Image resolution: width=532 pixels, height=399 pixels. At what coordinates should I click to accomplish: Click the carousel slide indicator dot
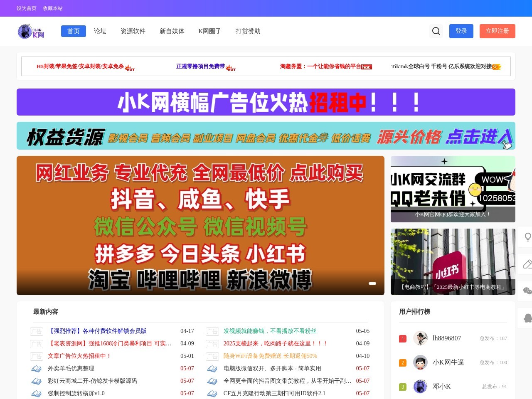point(372,283)
